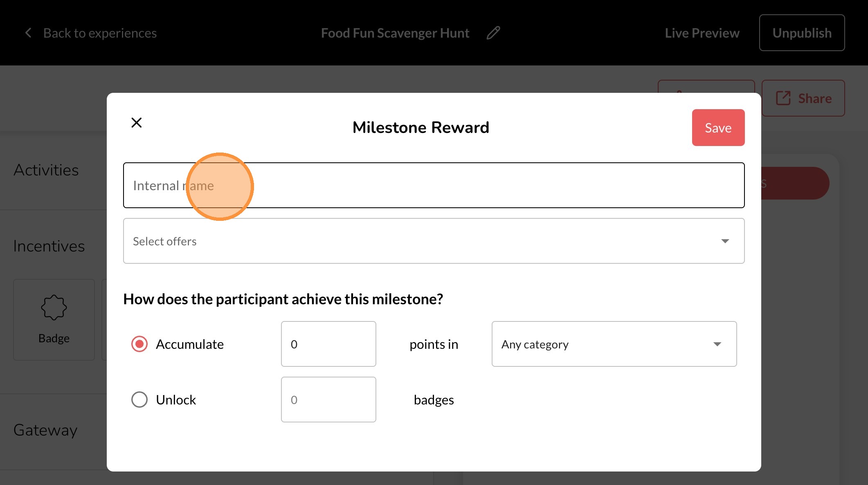Select the Accumulate radio option
The image size is (868, 485).
pyautogui.click(x=139, y=344)
